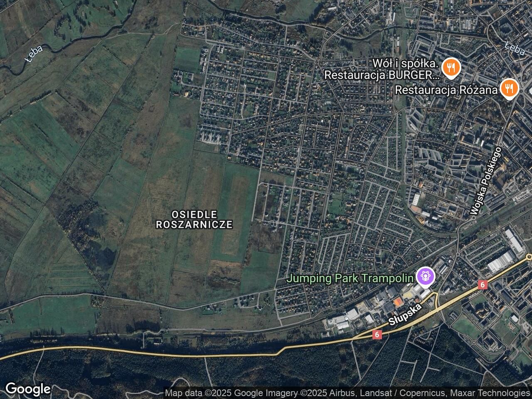Open the Jumping Park Trampolin purple marker

tap(424, 276)
